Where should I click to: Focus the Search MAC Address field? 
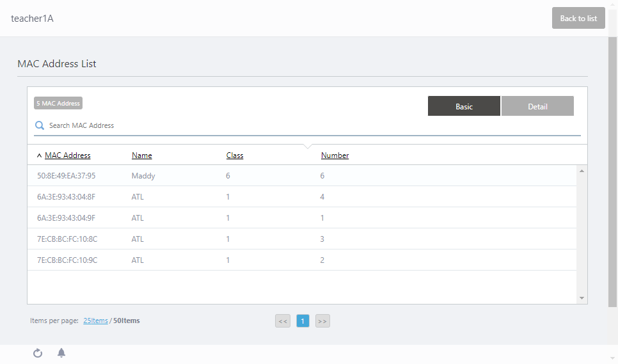307,126
